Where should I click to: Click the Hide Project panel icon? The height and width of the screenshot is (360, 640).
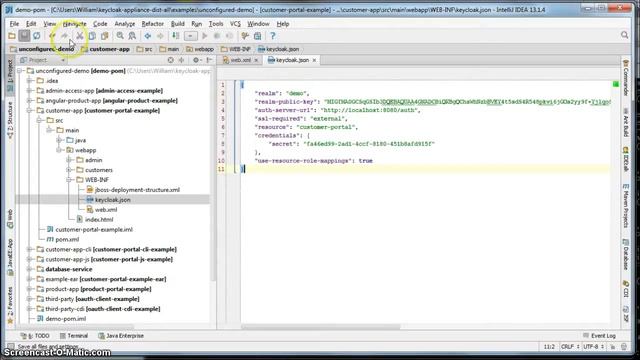point(209,60)
